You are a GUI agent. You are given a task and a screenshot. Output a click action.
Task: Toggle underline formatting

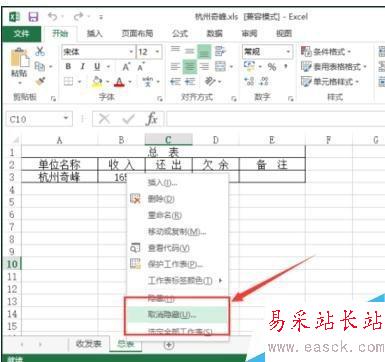point(97,67)
